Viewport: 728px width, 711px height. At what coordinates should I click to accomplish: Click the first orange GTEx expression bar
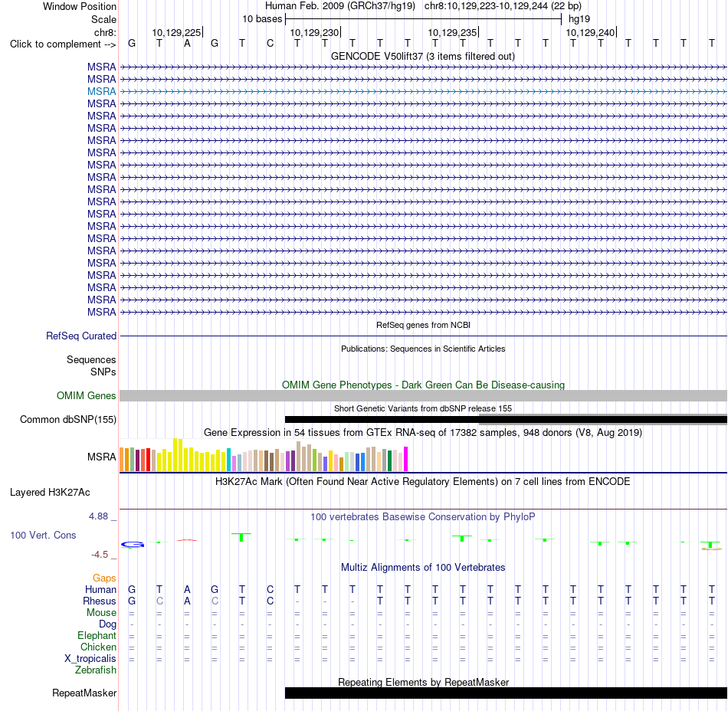[122, 460]
